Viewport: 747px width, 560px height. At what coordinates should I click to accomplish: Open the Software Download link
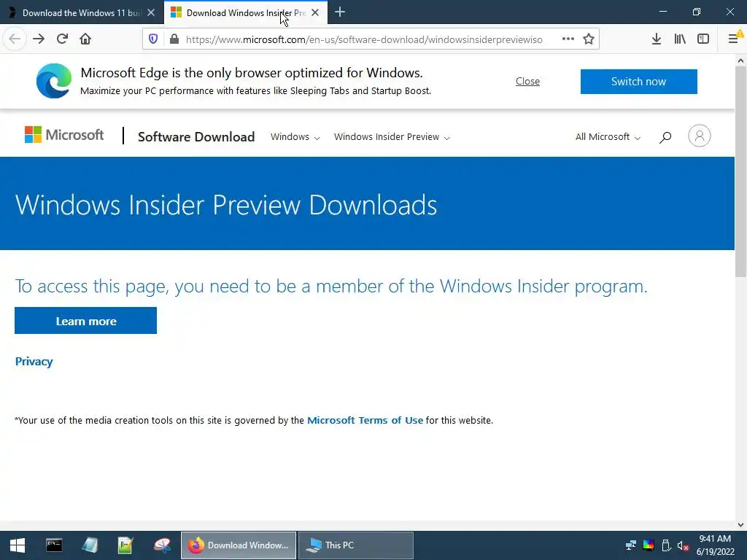[196, 136]
